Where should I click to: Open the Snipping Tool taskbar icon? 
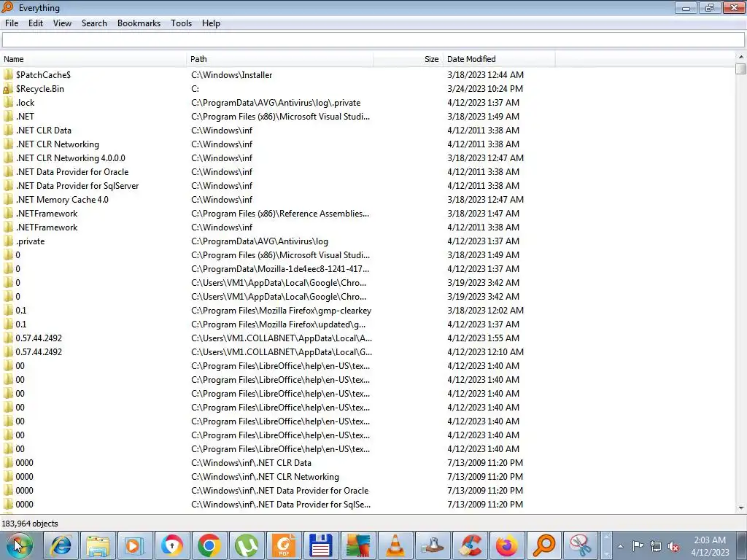pos(581,545)
